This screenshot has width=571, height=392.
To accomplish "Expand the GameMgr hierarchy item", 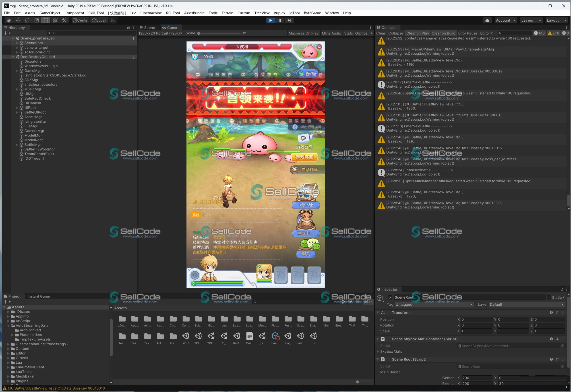I will click(17, 71).
